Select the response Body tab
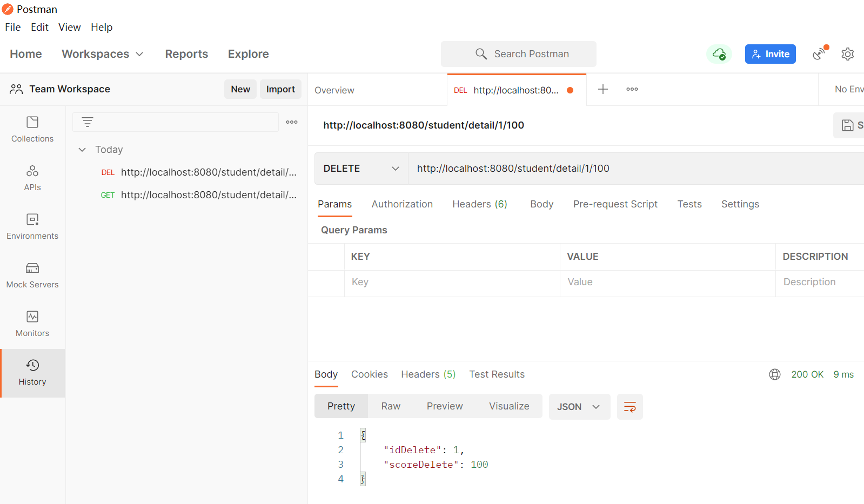Image resolution: width=864 pixels, height=504 pixels. click(326, 374)
